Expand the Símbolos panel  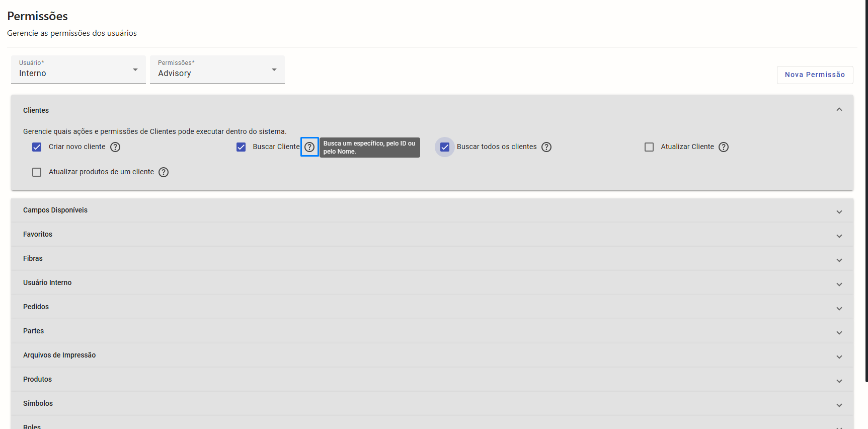839,405
